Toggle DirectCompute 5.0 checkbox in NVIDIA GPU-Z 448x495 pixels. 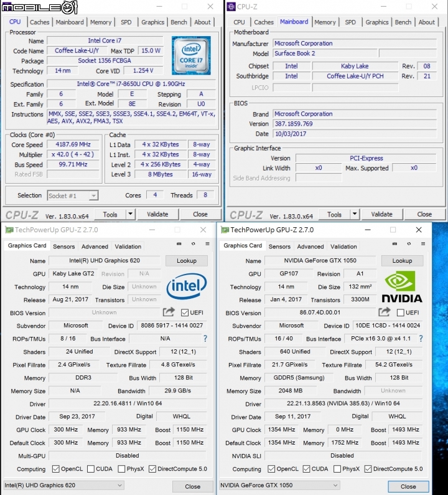tap(368, 469)
